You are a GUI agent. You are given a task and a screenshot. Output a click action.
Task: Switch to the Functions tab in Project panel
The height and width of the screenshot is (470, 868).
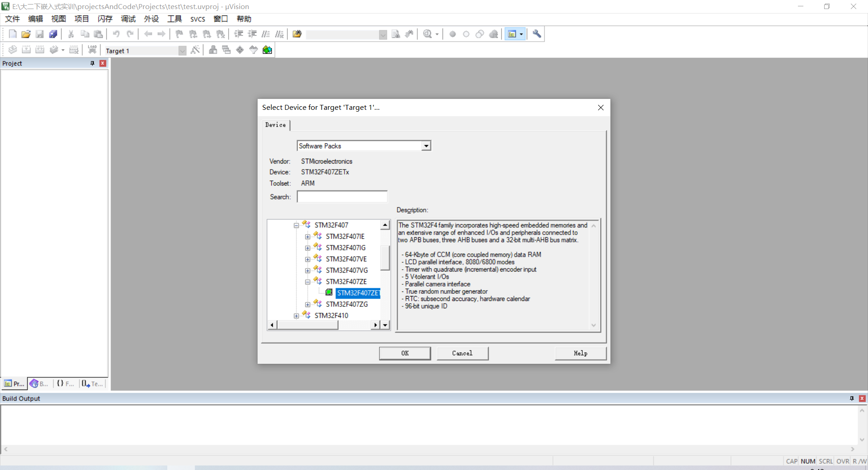(66, 384)
